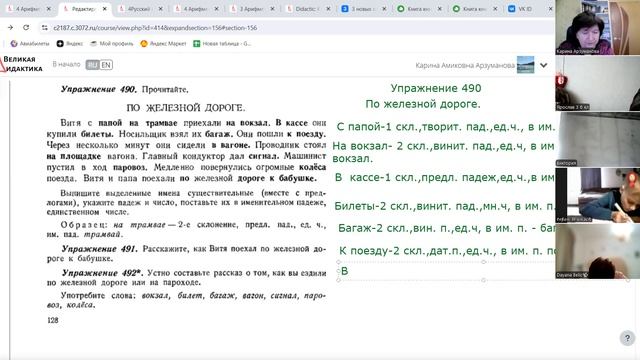Click the line starting Билеты-2 скл.
The image size is (640, 360).
click(x=444, y=206)
